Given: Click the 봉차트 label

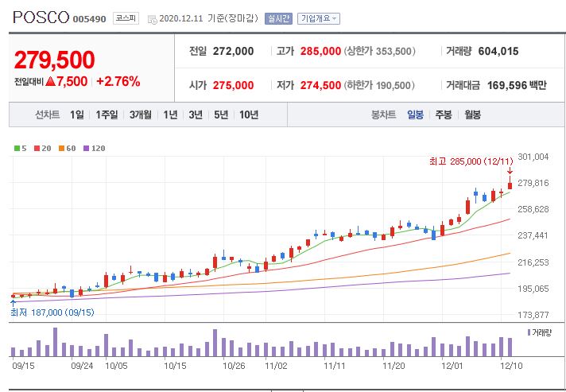Looking at the screenshot, I should point(383,114).
